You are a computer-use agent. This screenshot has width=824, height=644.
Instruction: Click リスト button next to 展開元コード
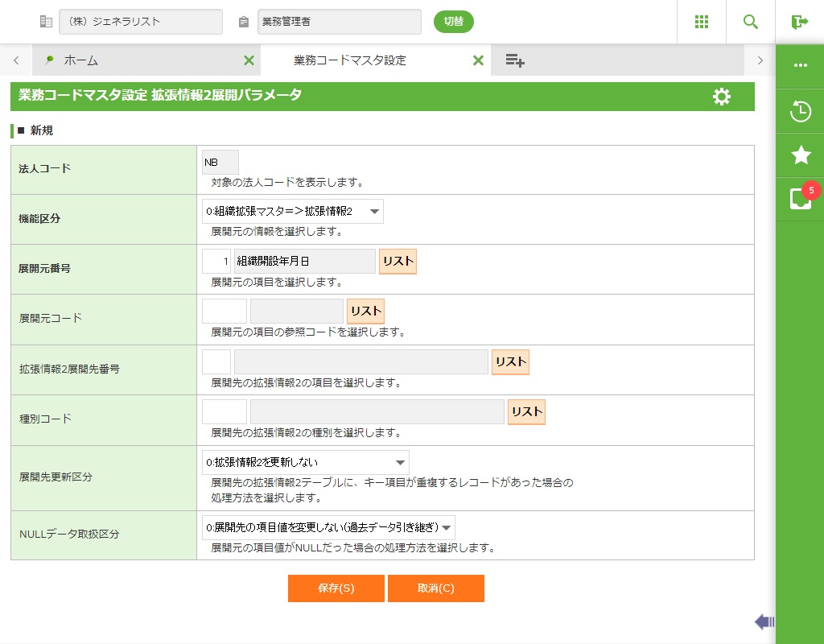coord(365,312)
